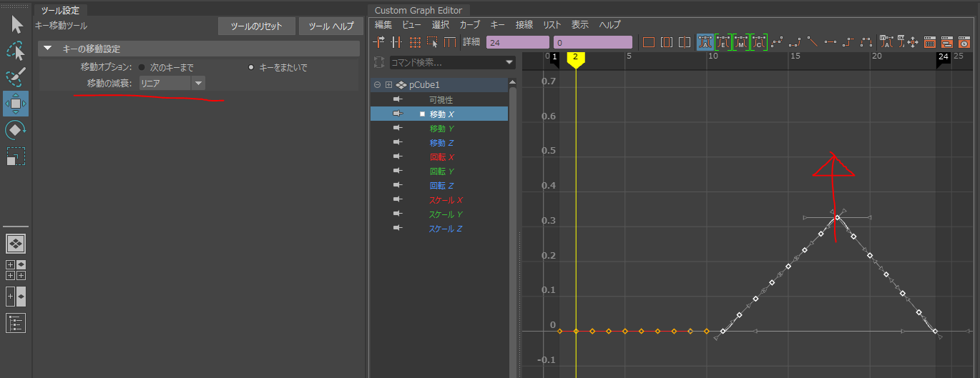Click value stats field showing 0

click(x=593, y=42)
